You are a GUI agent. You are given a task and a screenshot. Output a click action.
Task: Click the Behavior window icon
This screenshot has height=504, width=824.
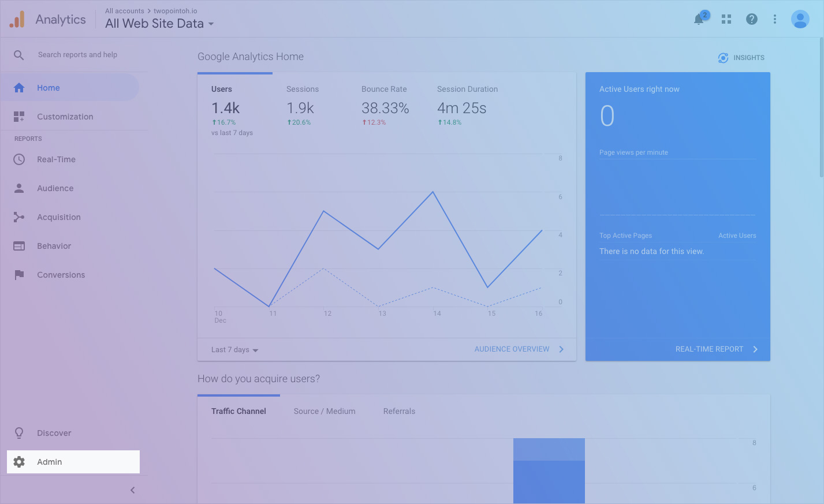[x=19, y=246]
